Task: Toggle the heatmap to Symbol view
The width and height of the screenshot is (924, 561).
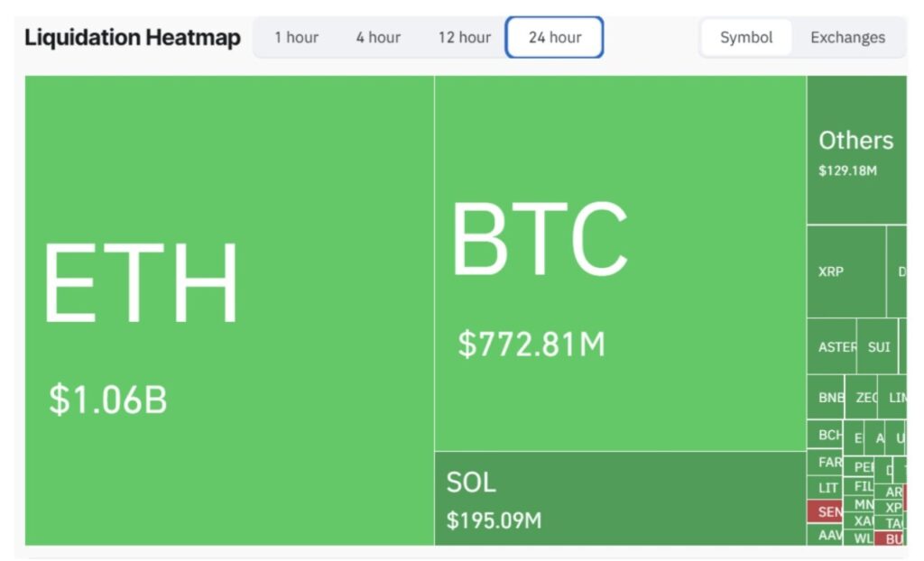Action: tap(746, 38)
